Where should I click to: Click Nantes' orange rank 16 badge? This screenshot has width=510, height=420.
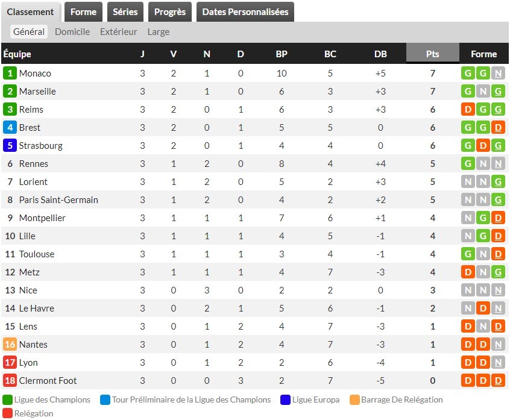[x=10, y=345]
